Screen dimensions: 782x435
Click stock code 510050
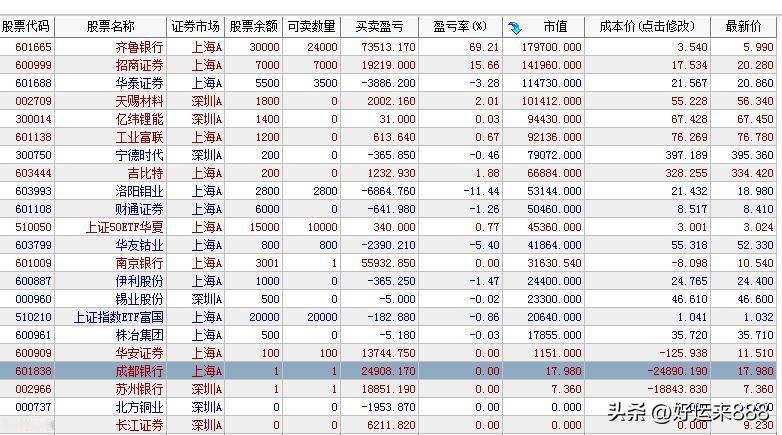click(33, 227)
